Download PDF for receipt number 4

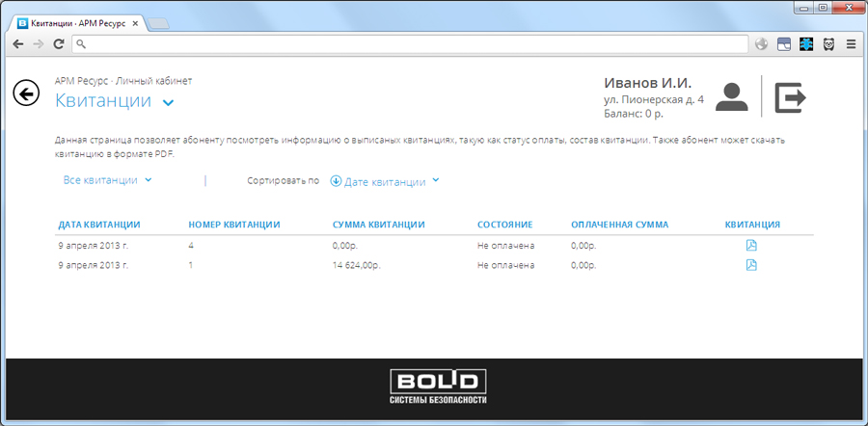point(751,246)
